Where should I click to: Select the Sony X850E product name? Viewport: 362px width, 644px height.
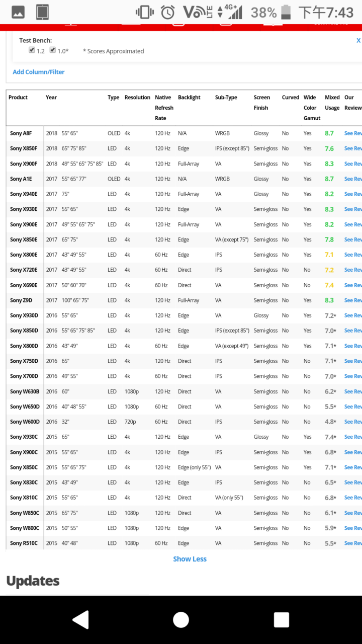pos(24,239)
